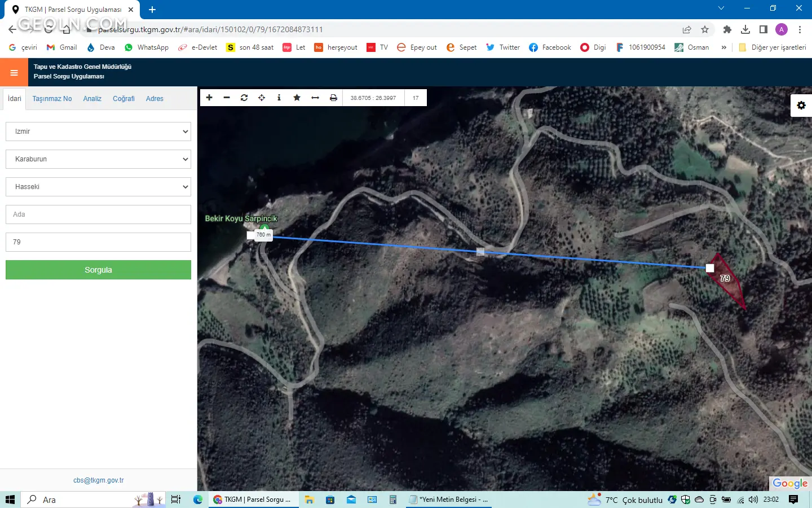
Task: Open the Karaburun district dropdown
Action: 98,159
